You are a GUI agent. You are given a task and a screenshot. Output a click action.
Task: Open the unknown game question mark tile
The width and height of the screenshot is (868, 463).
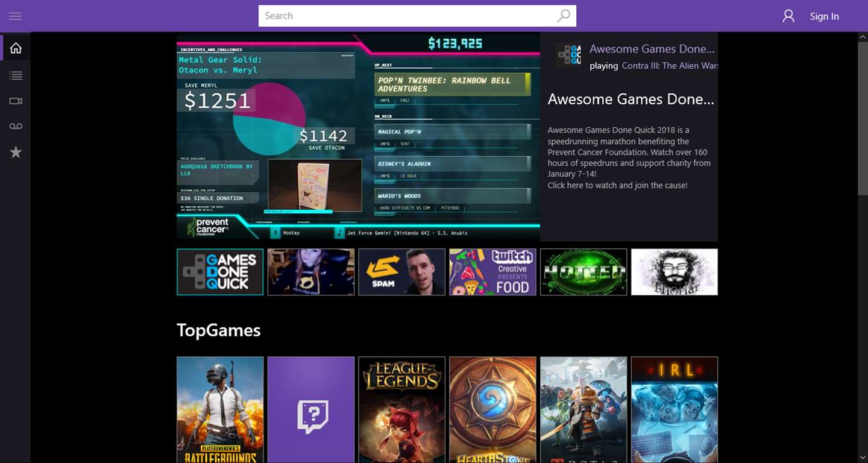pos(311,409)
